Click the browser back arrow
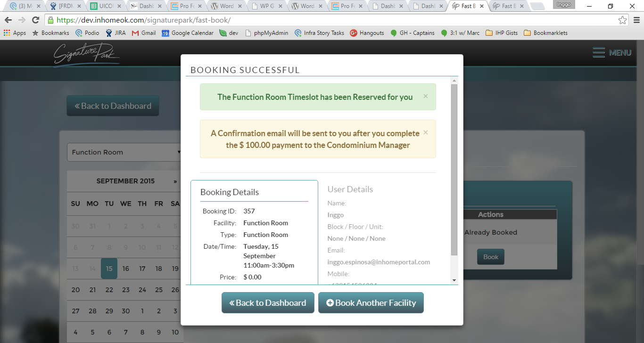 [x=8, y=20]
